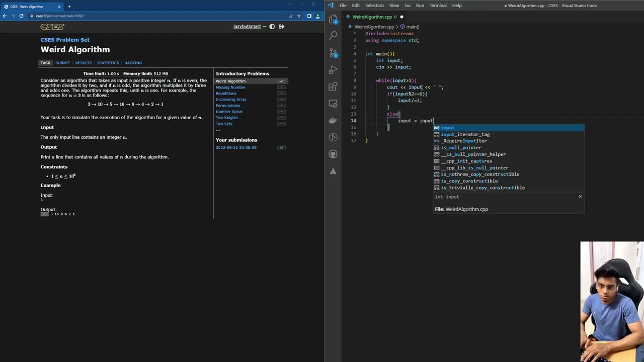644x362 pixels.
Task: Open the GitHub icon in activity bar
Action: [333, 154]
